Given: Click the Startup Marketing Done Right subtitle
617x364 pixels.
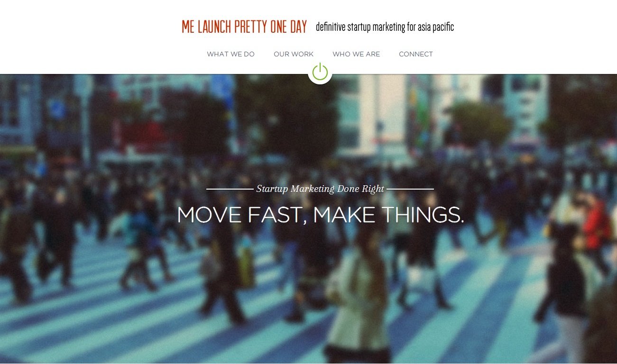Looking at the screenshot, I should pos(320,189).
